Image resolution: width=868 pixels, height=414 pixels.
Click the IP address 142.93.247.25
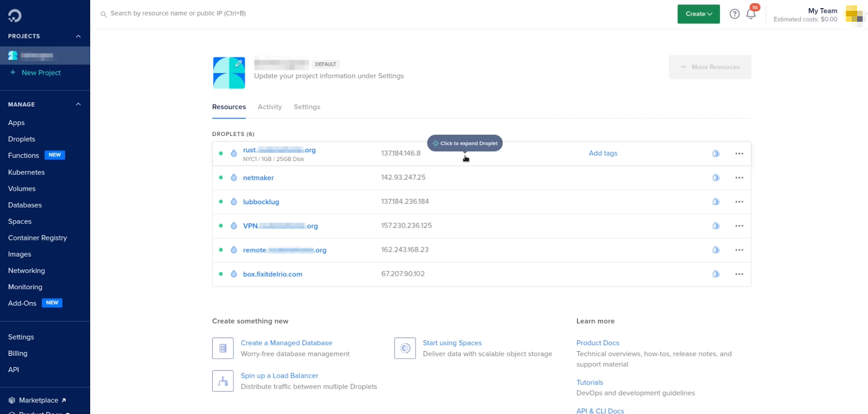[x=403, y=177]
